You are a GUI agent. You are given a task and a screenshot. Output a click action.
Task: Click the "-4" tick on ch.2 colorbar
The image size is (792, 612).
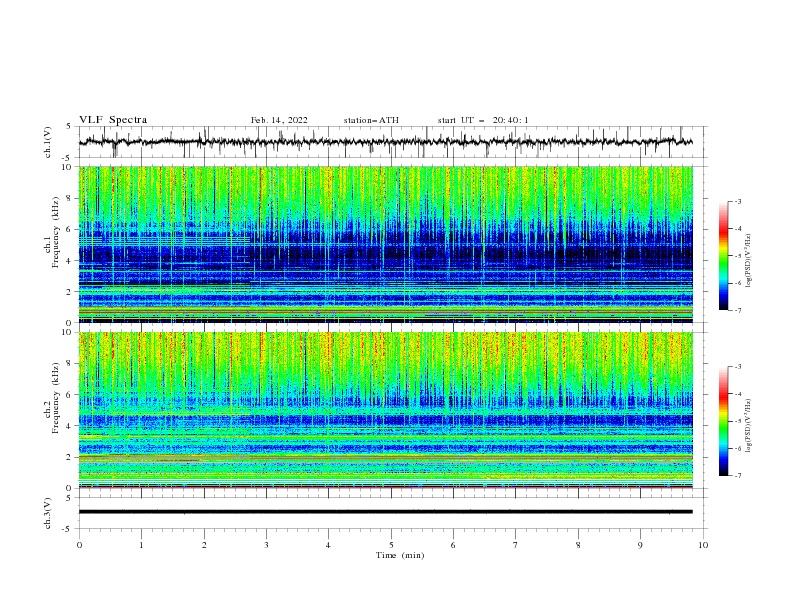click(x=737, y=394)
